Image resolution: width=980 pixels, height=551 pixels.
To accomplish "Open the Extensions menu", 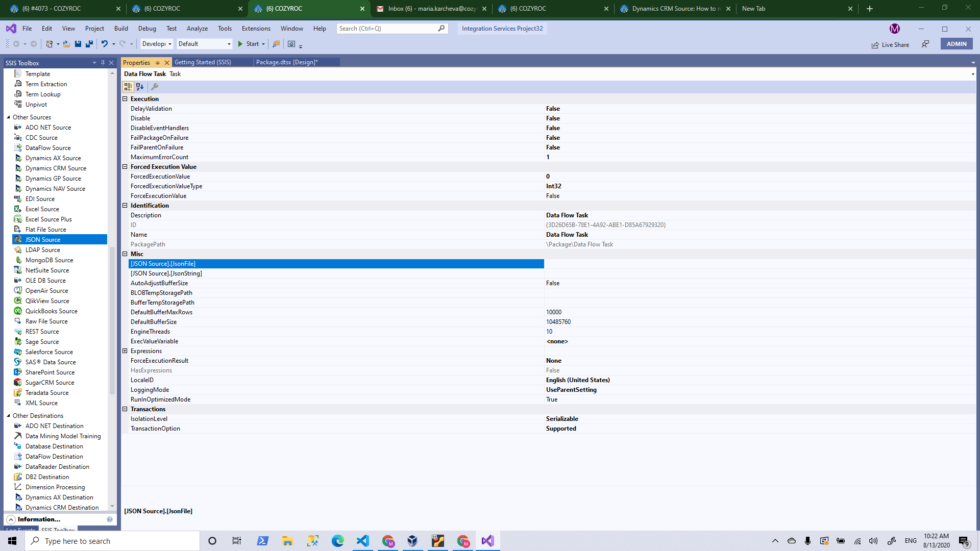I will (256, 29).
